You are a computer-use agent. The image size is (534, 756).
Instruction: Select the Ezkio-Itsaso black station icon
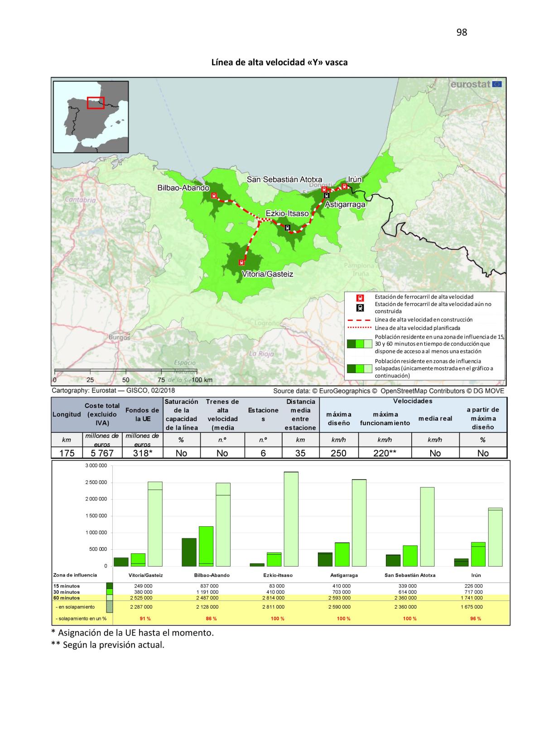click(x=287, y=228)
